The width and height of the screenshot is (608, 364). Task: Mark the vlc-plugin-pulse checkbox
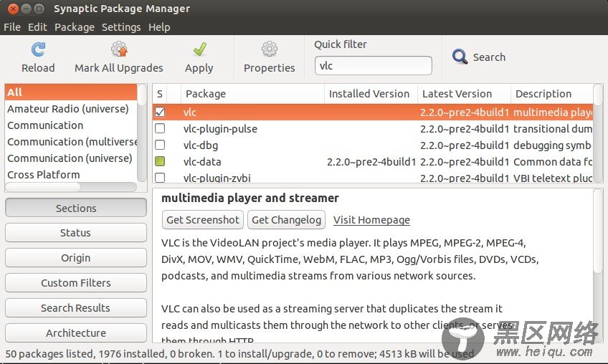160,128
